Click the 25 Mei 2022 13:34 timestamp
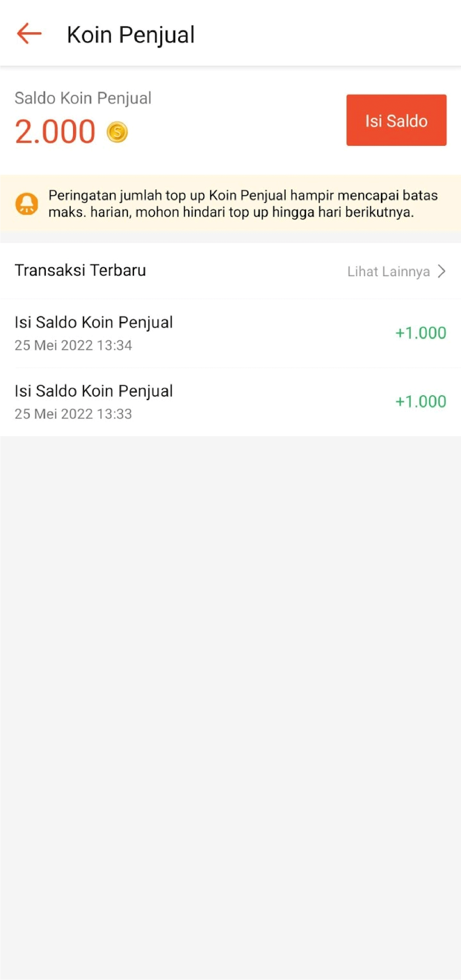This screenshot has width=461, height=980. (73, 345)
